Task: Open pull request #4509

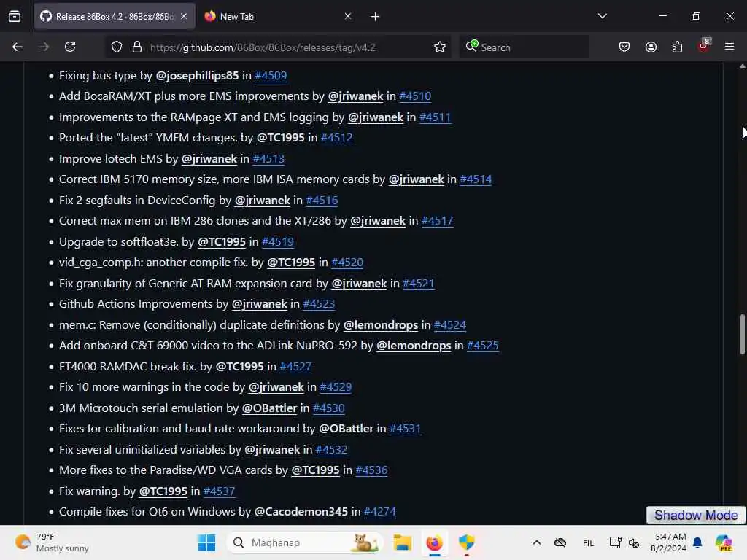Action: coord(271,76)
